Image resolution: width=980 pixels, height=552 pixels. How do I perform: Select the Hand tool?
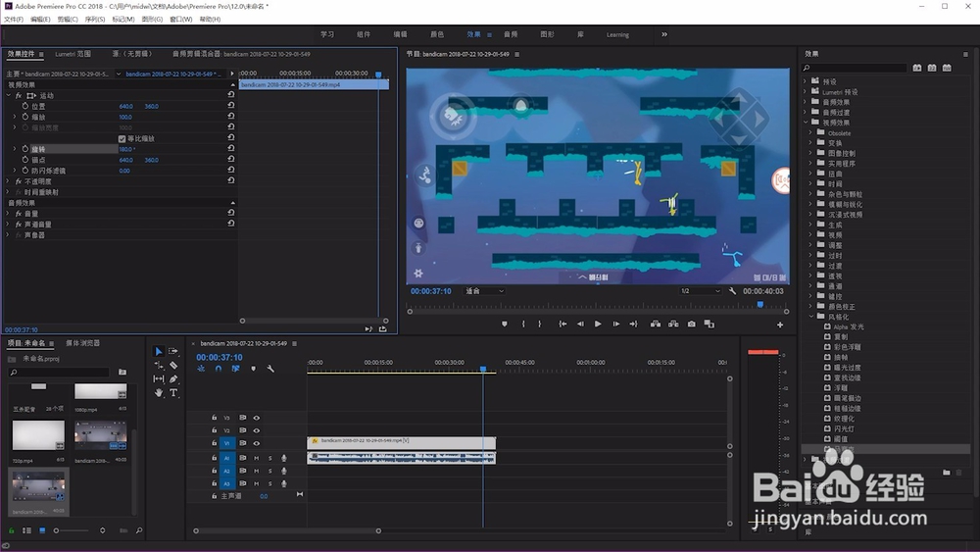coord(158,392)
